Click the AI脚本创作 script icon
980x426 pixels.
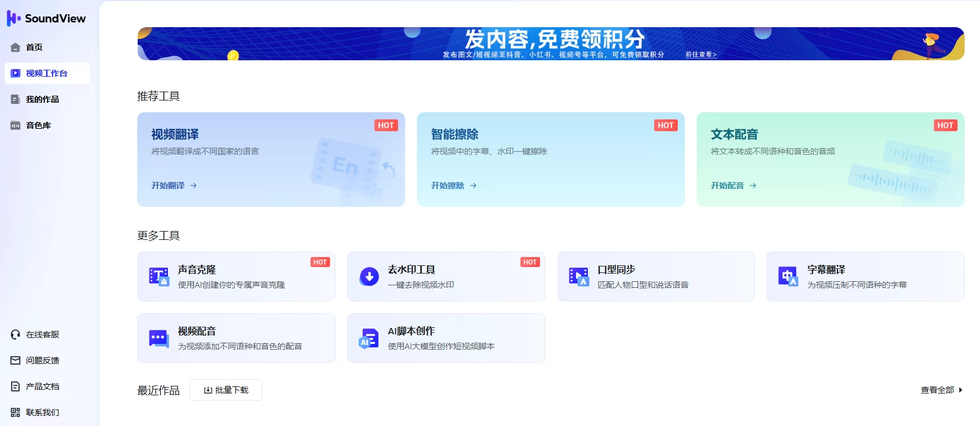tap(369, 339)
